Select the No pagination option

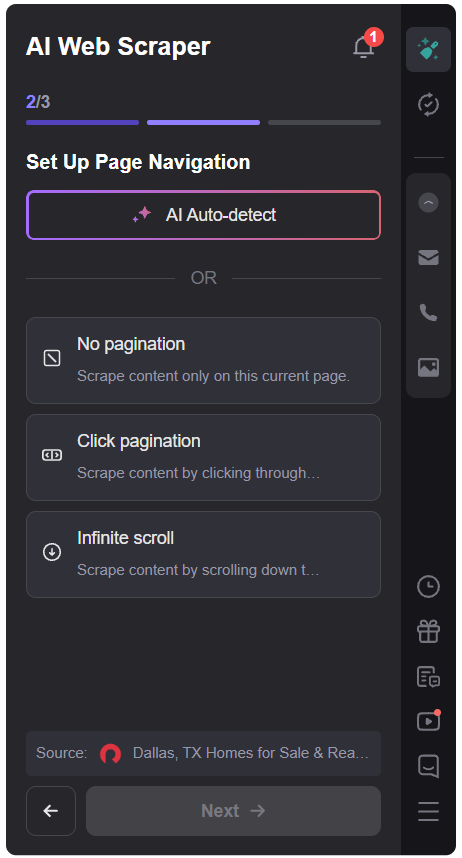[x=204, y=361]
